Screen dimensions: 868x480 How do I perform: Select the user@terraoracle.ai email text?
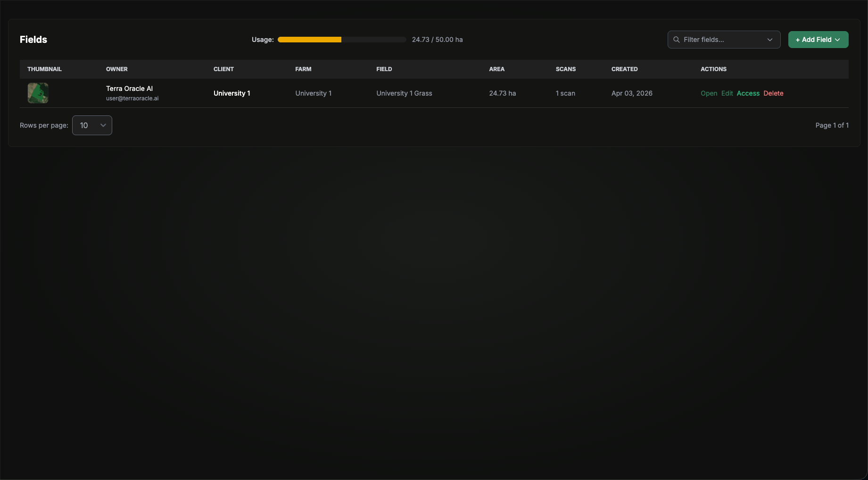[x=132, y=98]
